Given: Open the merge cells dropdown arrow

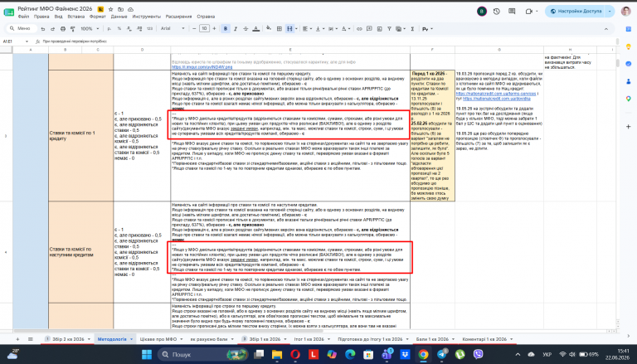Looking at the screenshot, I should click(x=296, y=29).
